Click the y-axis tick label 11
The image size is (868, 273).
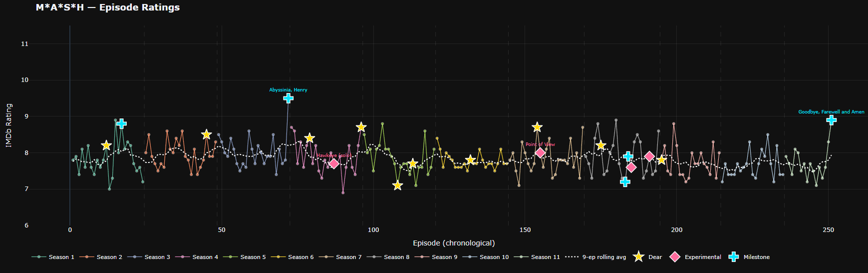pyautogui.click(x=24, y=44)
